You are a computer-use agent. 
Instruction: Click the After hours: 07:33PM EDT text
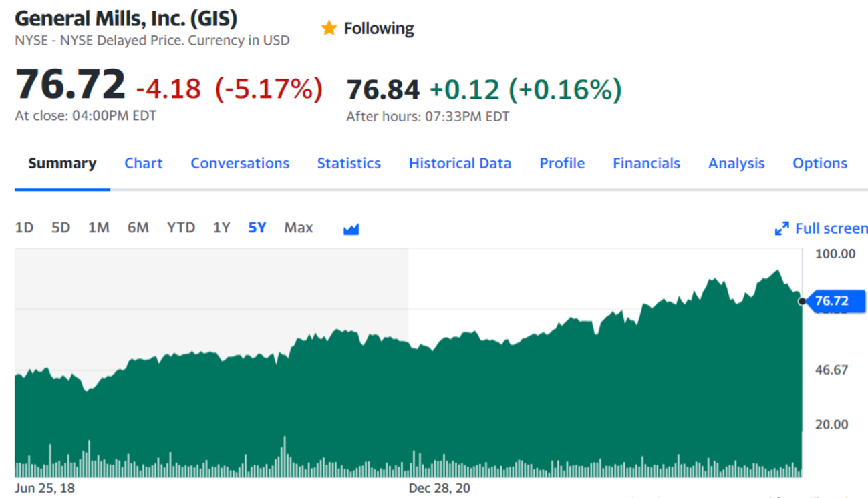pos(428,117)
